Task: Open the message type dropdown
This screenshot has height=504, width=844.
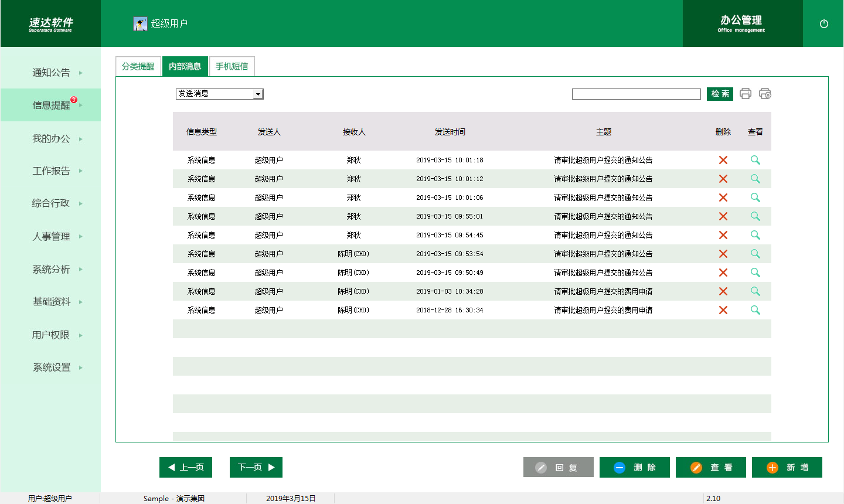Action: pos(258,94)
